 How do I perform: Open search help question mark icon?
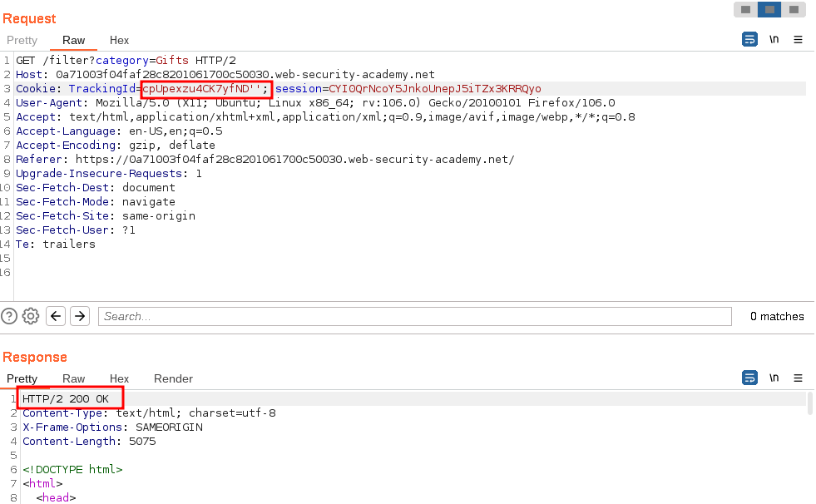click(x=9, y=316)
